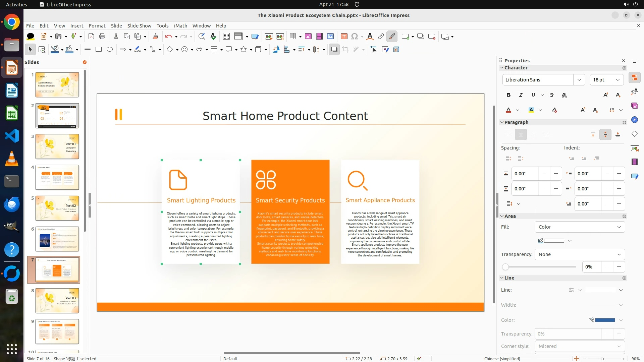Click the Crop Image tool

[345, 49]
